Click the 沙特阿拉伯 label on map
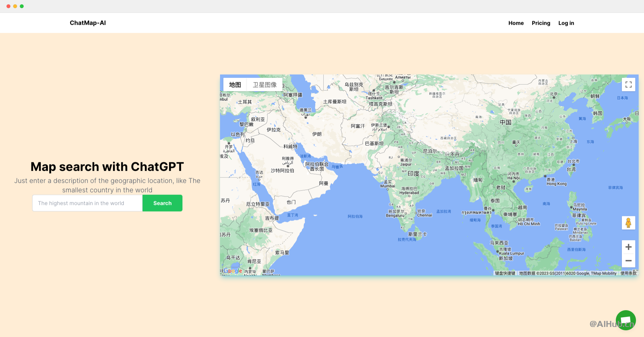Screen dimensions: 644x337 [x=282, y=171]
